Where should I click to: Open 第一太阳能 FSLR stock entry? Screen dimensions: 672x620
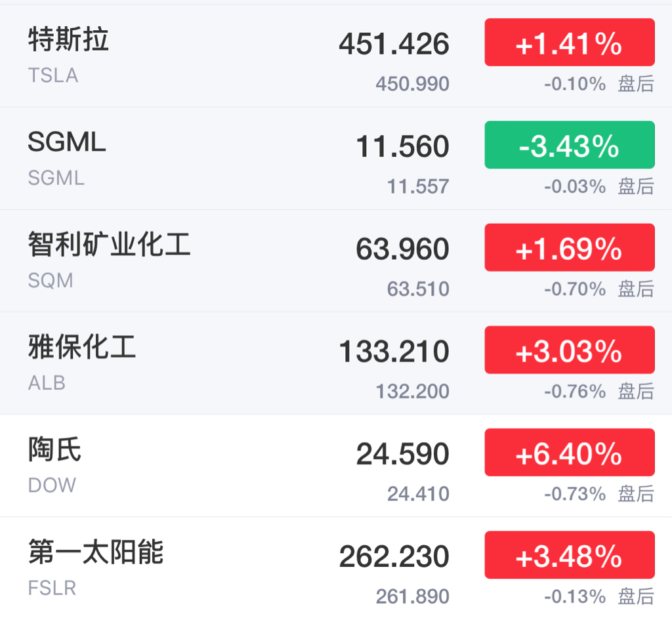coord(336,569)
